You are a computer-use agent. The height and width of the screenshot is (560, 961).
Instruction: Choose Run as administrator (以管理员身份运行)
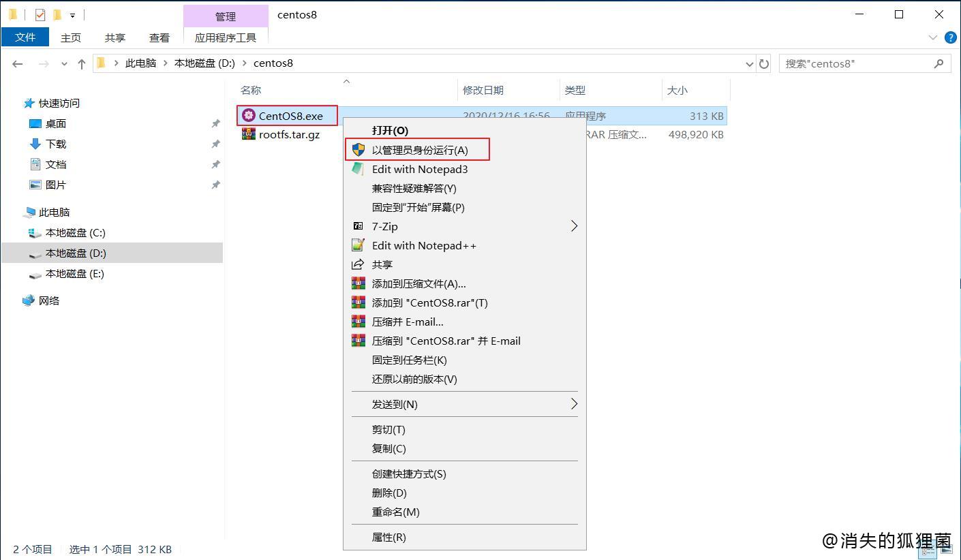click(x=420, y=150)
